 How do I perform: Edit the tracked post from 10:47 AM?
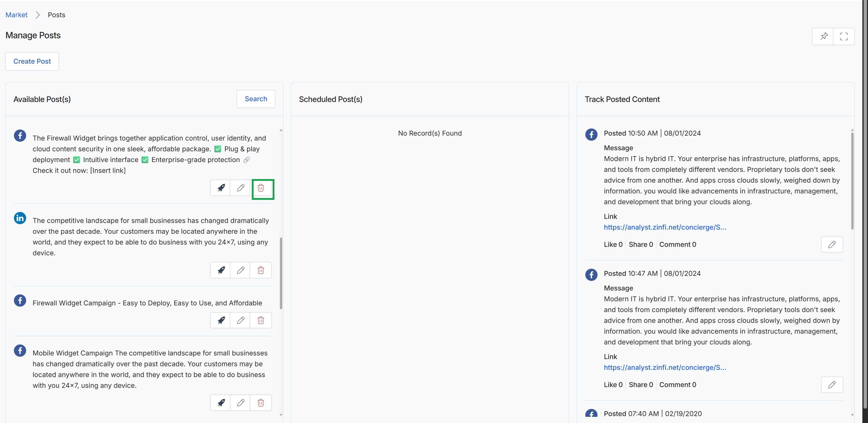click(832, 384)
